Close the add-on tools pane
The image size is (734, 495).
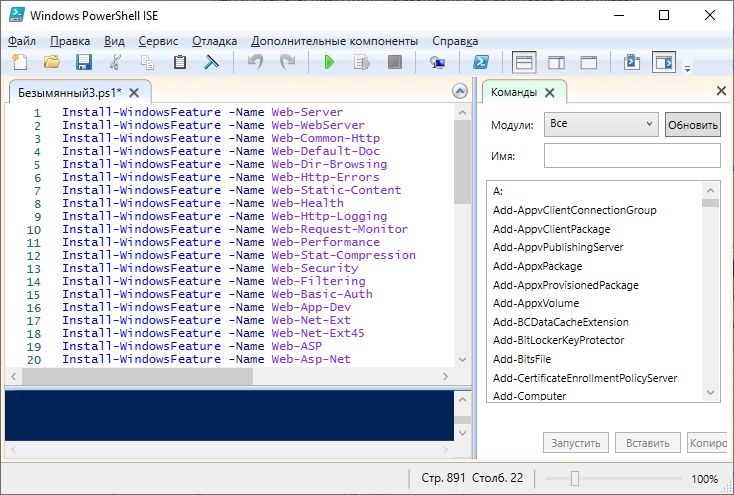(721, 91)
